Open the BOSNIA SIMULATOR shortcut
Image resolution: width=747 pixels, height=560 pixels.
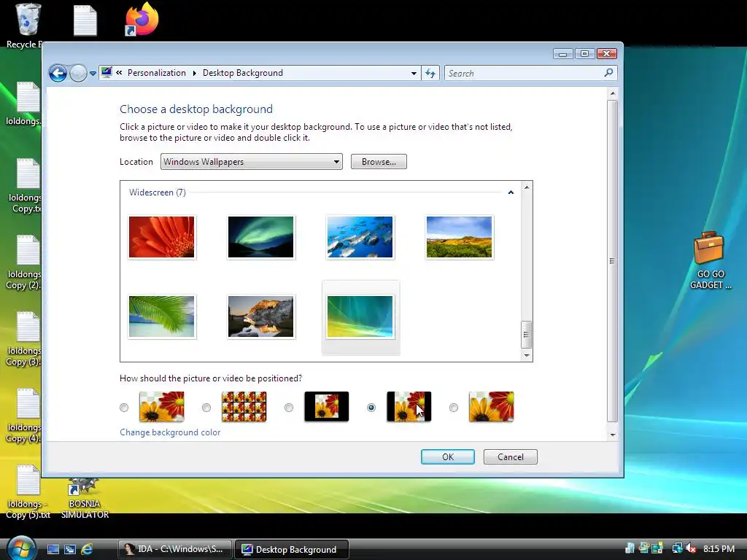tap(84, 486)
